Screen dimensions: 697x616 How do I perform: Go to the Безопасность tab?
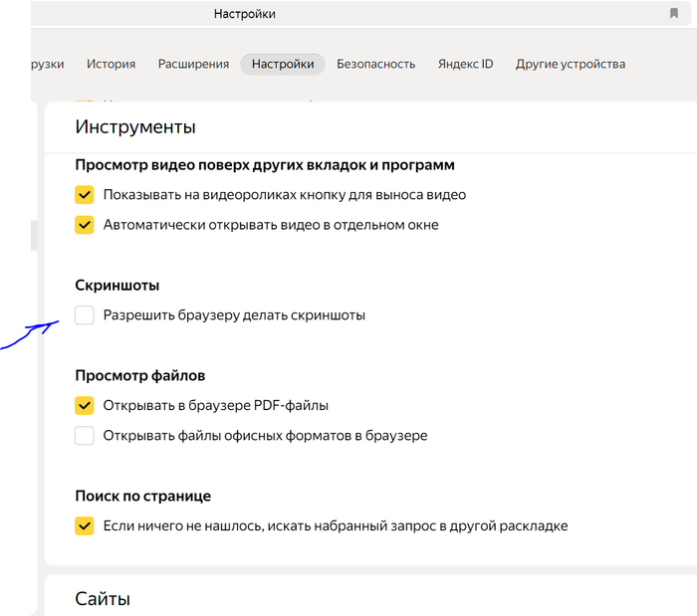[375, 64]
